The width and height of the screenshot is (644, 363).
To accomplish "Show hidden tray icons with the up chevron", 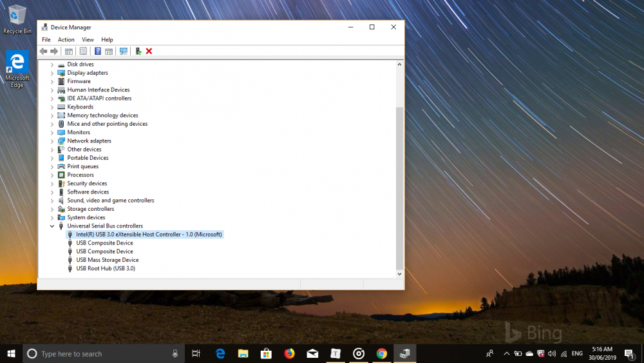I will tap(506, 353).
